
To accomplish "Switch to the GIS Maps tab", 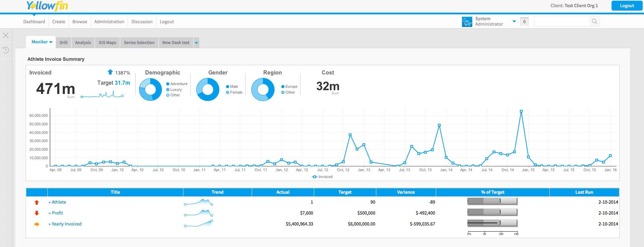I will [x=108, y=43].
